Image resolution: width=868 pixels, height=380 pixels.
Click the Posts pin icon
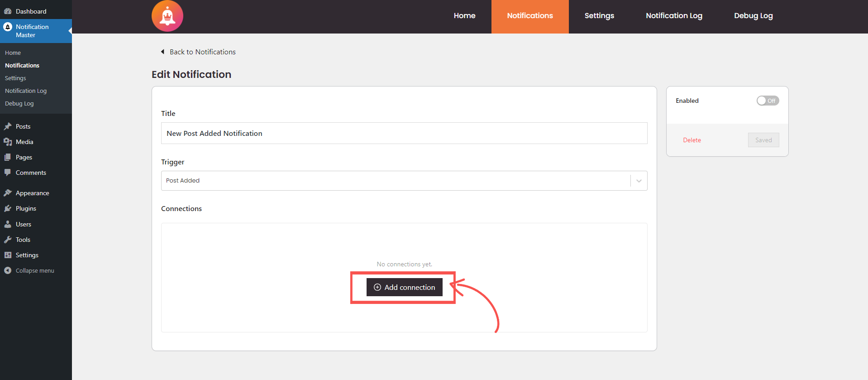[8, 126]
